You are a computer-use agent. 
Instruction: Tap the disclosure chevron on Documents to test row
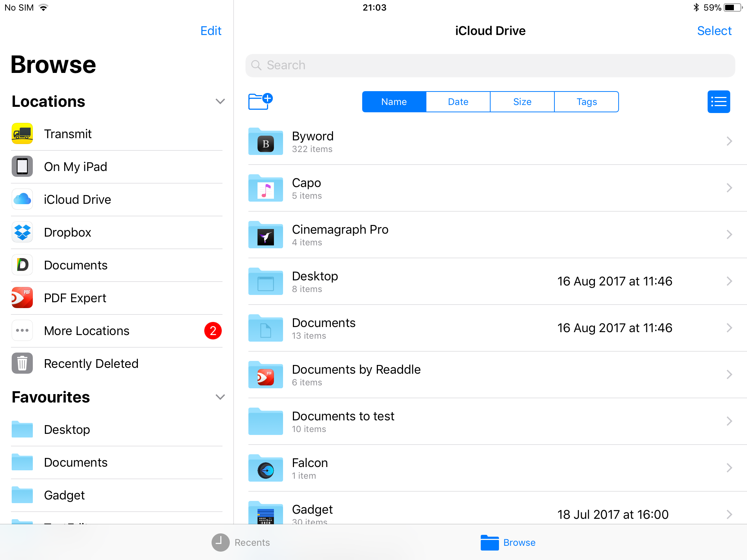(x=729, y=421)
